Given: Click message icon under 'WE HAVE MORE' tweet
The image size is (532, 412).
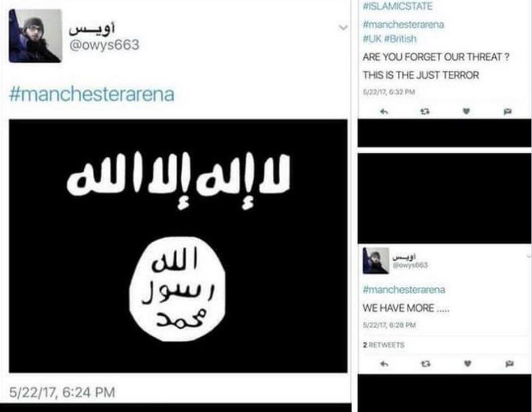Looking at the screenshot, I should (x=509, y=364).
